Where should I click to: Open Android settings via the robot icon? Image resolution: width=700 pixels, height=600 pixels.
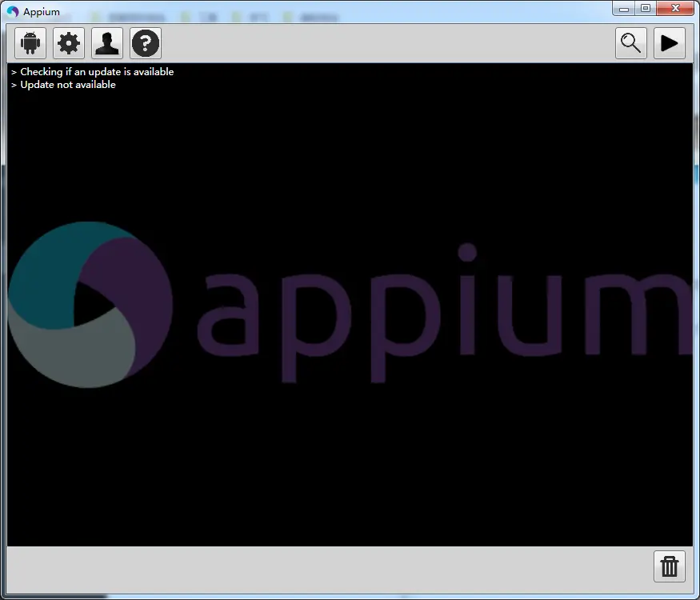tap(30, 43)
